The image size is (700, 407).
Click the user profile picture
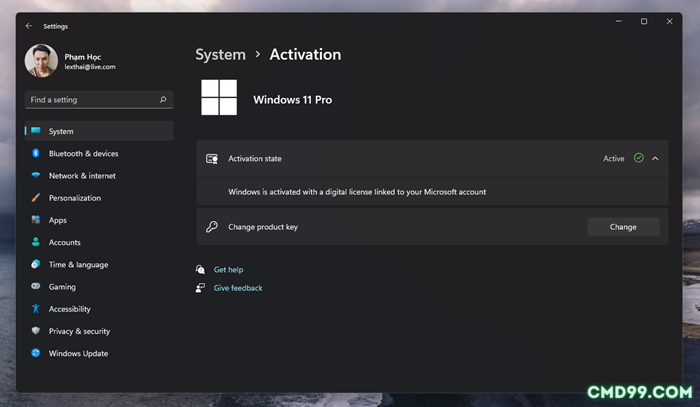(x=41, y=61)
